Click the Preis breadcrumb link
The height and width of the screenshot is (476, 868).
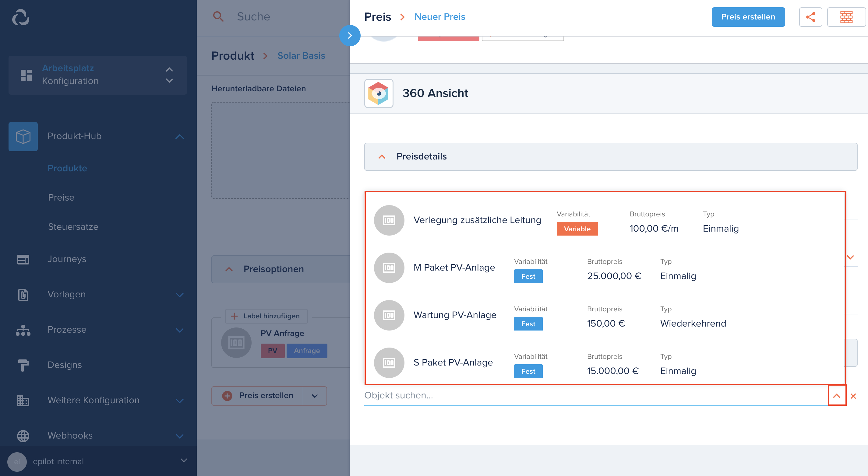[378, 17]
